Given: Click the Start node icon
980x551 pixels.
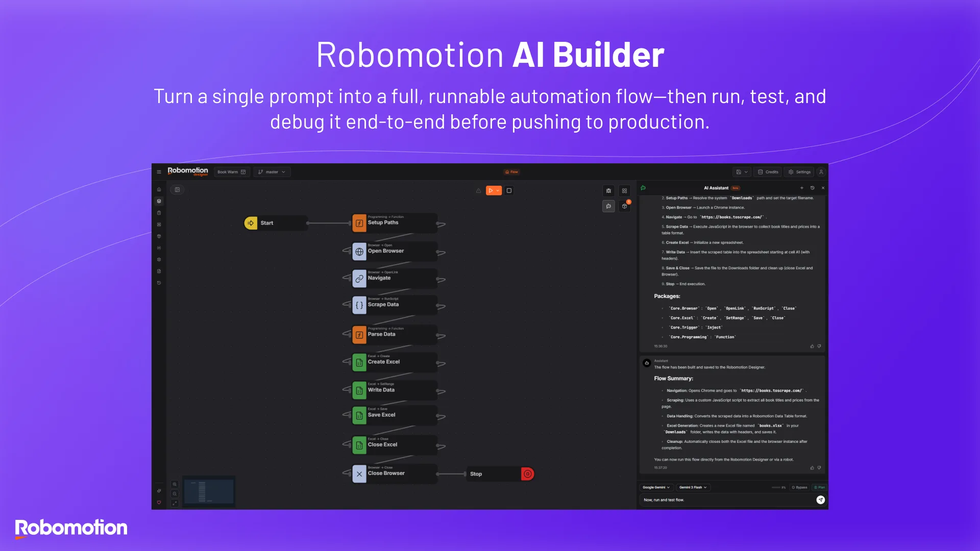Looking at the screenshot, I should (251, 223).
